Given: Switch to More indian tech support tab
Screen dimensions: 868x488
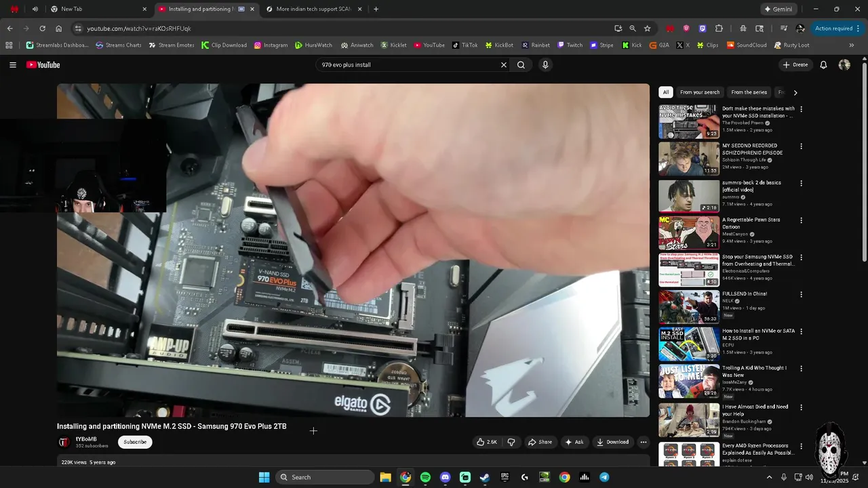Looking at the screenshot, I should pos(313,9).
